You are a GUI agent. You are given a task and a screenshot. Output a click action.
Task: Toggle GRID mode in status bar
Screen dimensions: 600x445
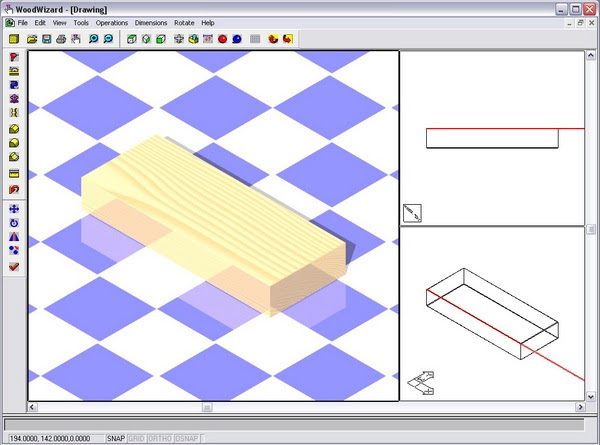[x=136, y=438]
